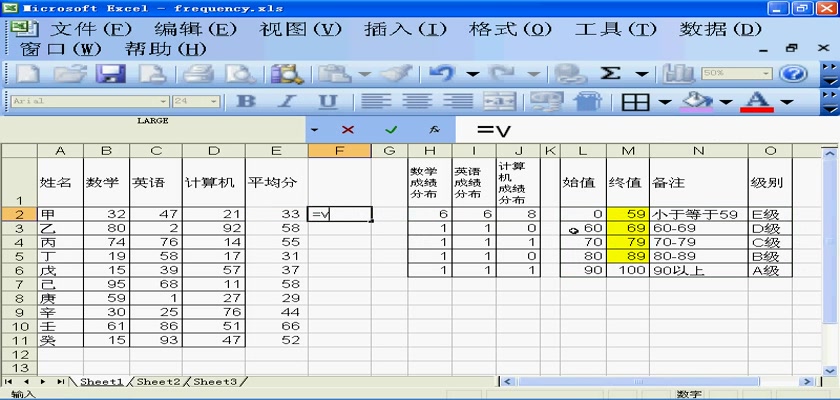Expand the Borders dropdown arrow
840x400 pixels.
tap(665, 102)
